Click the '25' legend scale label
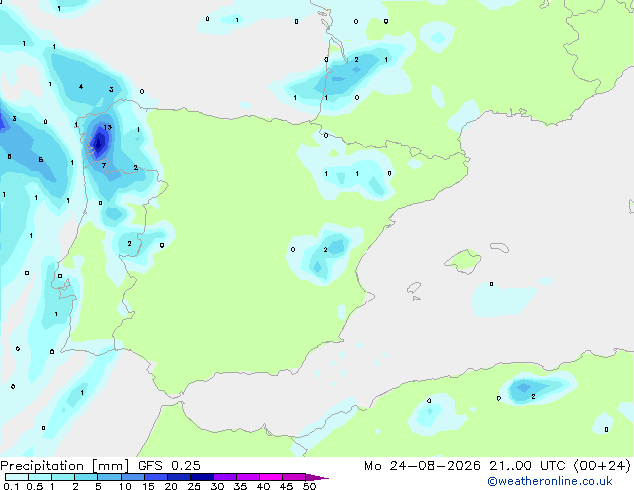This screenshot has width=634, height=490. (194, 486)
